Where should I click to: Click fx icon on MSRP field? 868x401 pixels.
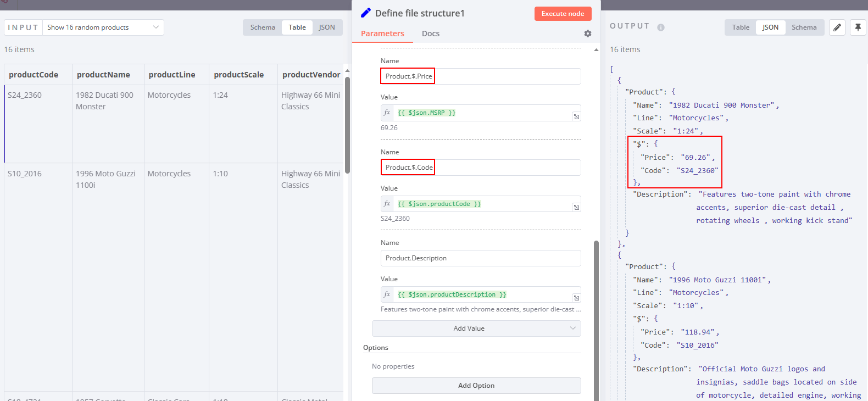pyautogui.click(x=387, y=113)
